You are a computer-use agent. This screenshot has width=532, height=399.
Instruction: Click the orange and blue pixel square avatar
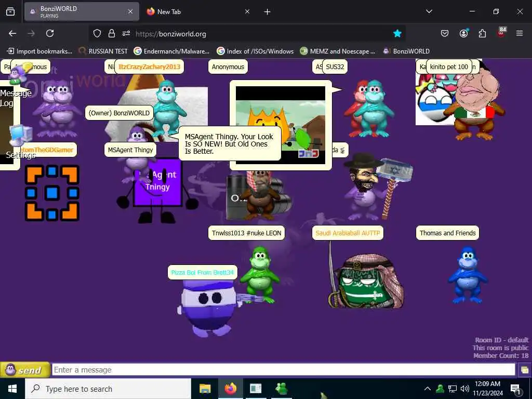pyautogui.click(x=52, y=193)
